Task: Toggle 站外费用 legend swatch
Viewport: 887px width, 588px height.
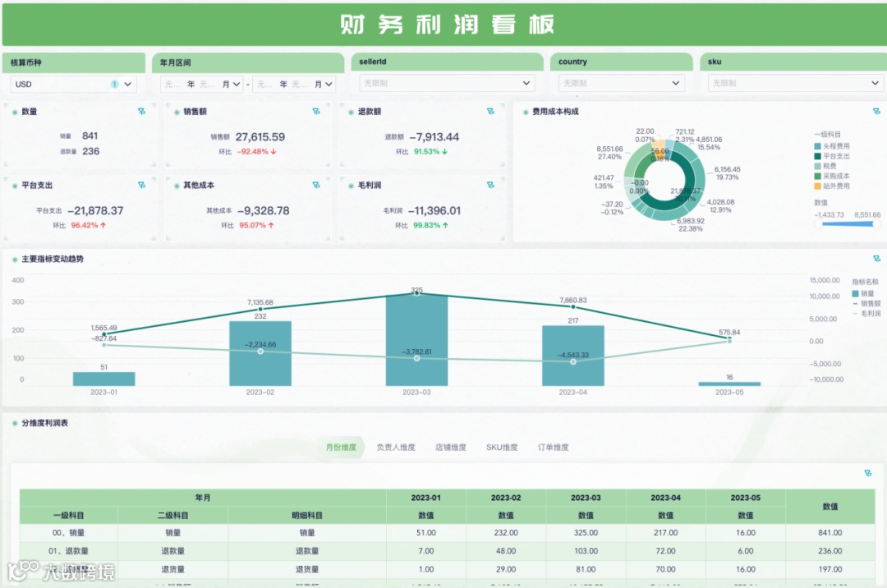Action: pos(817,186)
